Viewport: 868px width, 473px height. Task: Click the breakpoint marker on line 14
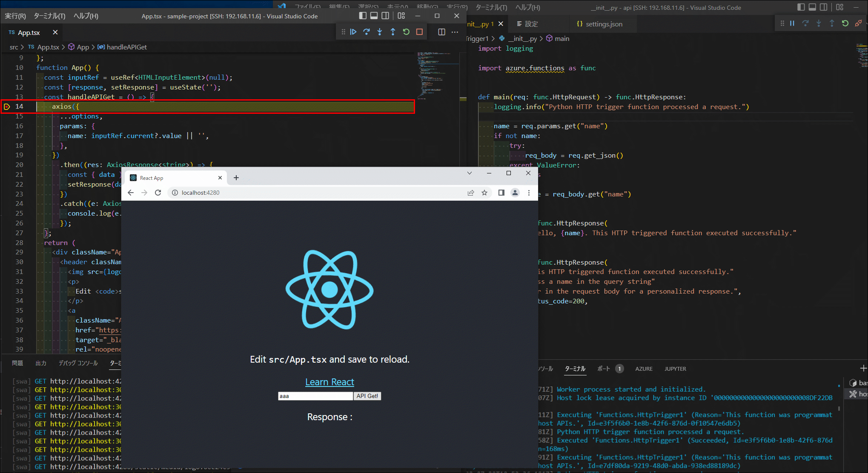tap(7, 107)
